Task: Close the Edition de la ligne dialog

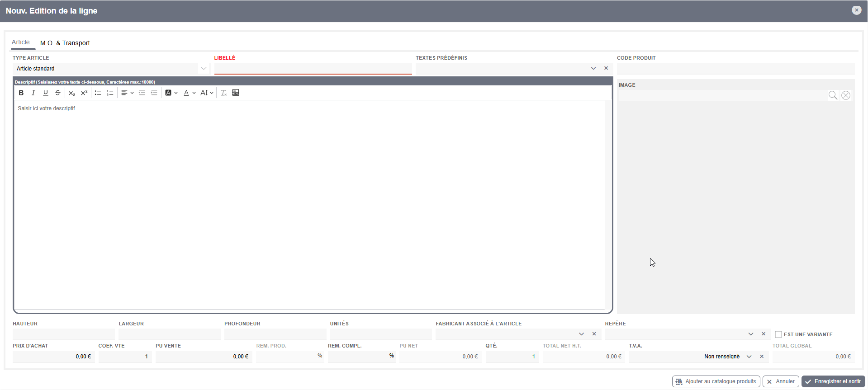Action: click(856, 10)
